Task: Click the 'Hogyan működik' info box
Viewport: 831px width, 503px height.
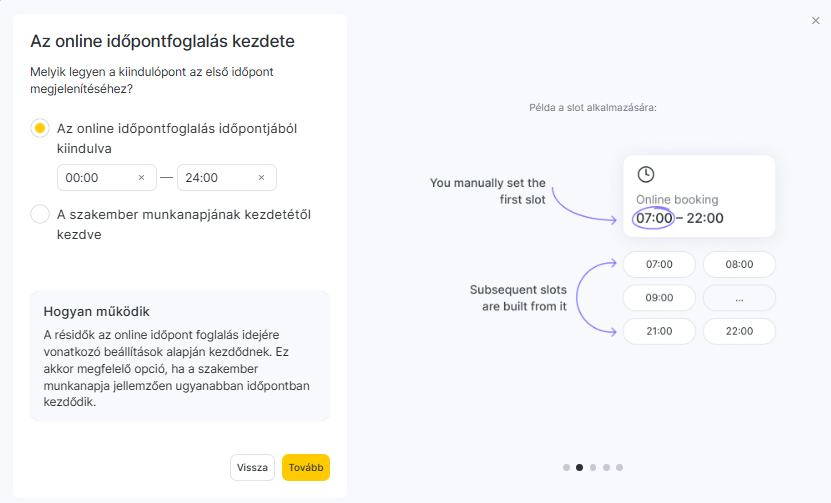Action: click(180, 356)
